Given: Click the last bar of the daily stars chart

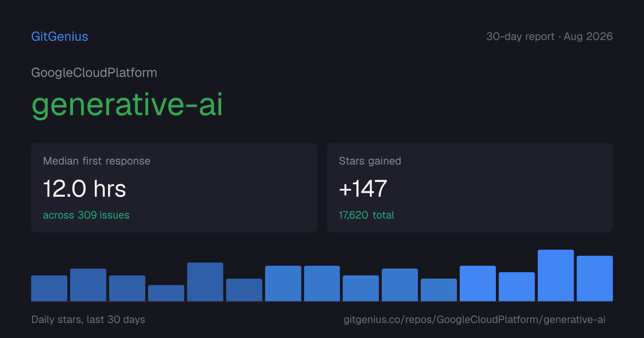Looking at the screenshot, I should pos(595,278).
